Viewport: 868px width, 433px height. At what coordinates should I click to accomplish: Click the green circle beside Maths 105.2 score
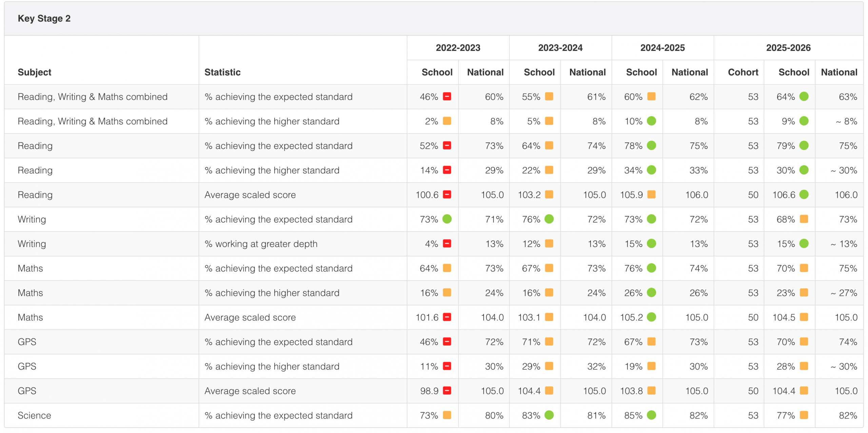(651, 317)
